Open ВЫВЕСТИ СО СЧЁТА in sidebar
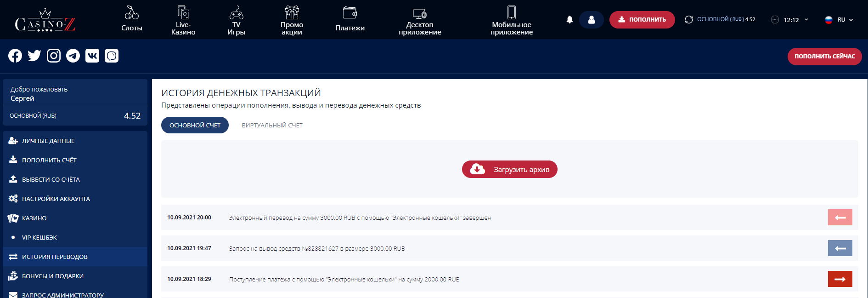This screenshot has width=868, height=298. [x=75, y=179]
